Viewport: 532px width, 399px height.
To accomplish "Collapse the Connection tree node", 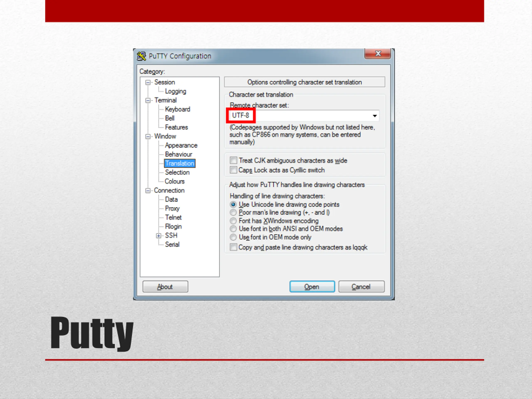I will 148,191.
